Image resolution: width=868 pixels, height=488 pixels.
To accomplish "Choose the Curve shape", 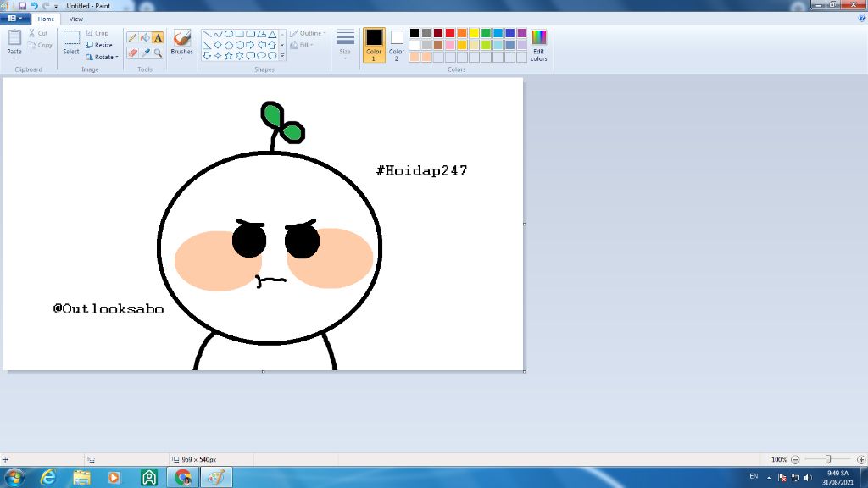I will coord(218,34).
